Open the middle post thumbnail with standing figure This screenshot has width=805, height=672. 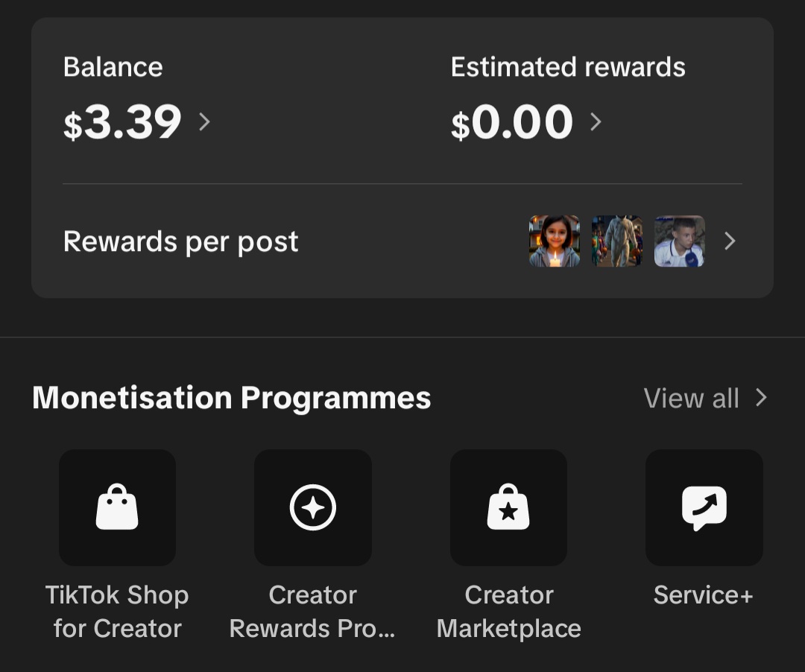coord(616,241)
